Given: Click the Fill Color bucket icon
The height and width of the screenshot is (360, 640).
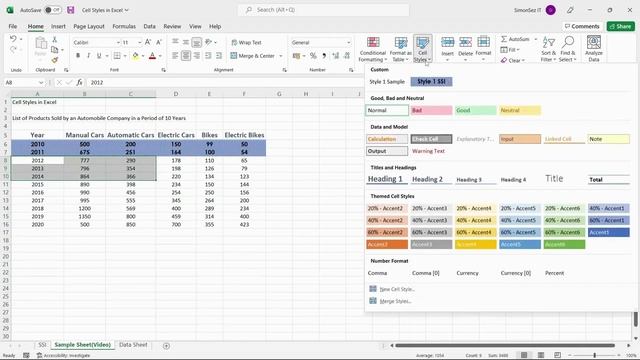Looking at the screenshot, I should point(135,56).
